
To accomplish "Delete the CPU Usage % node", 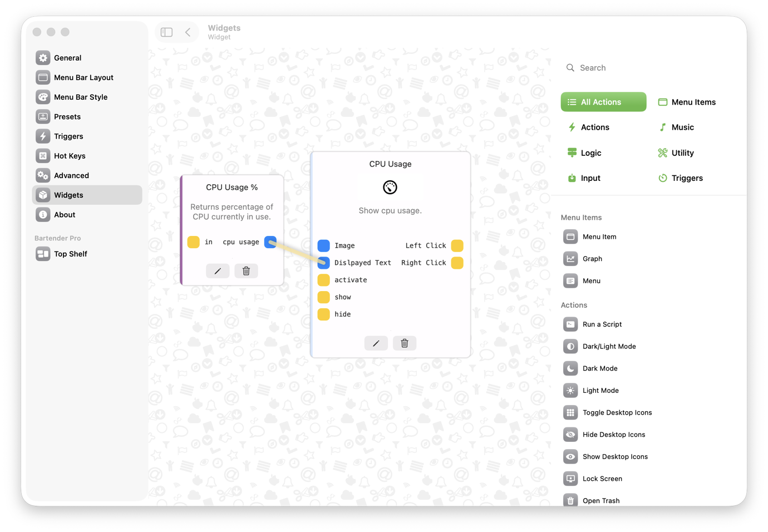I will pyautogui.click(x=246, y=271).
